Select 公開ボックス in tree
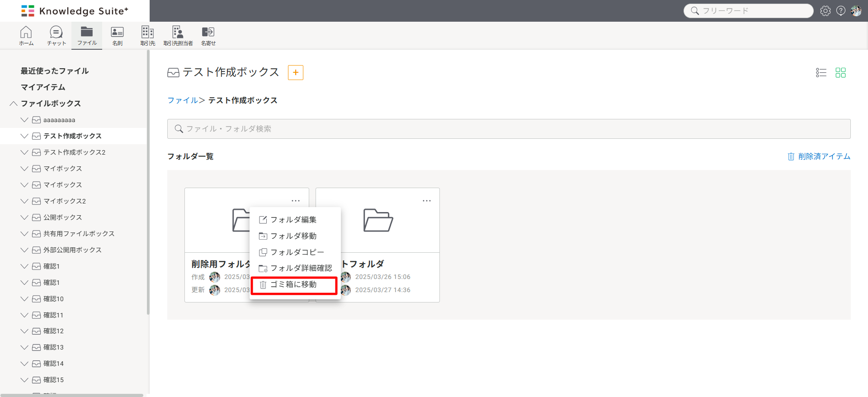 (63, 217)
